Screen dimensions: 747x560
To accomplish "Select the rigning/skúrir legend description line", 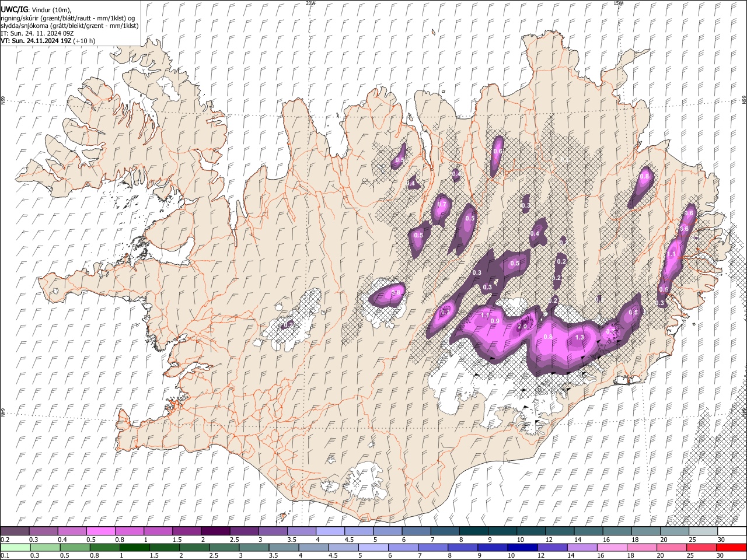I will tap(68, 18).
